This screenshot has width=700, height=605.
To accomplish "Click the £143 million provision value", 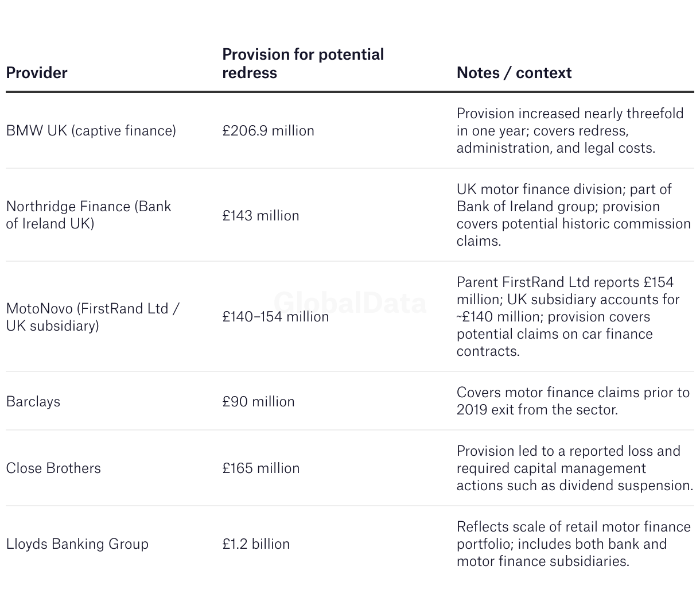I will 260,216.
